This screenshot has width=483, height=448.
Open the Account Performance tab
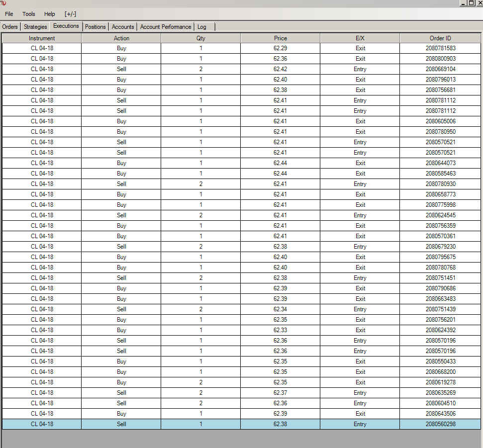click(166, 27)
